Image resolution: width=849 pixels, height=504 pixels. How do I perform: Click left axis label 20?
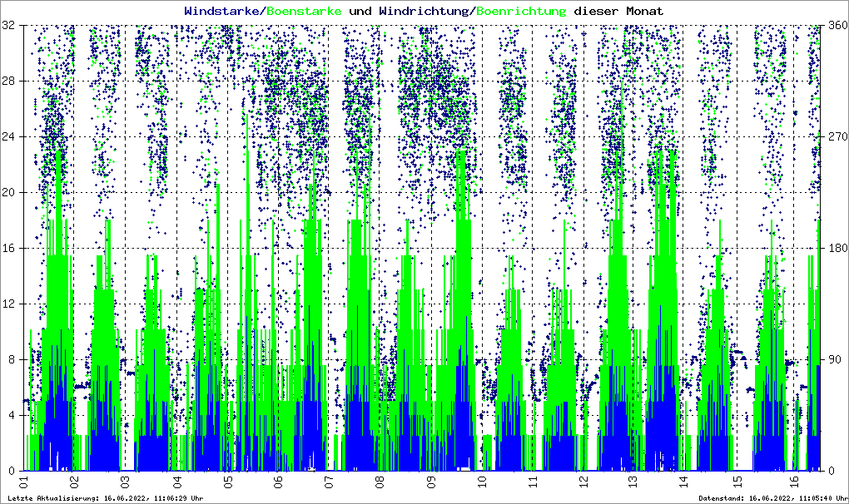(x=8, y=192)
